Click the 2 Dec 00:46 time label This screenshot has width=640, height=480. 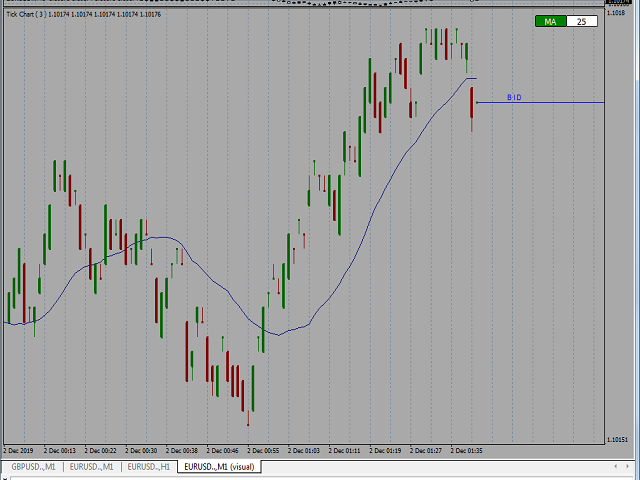222,451
